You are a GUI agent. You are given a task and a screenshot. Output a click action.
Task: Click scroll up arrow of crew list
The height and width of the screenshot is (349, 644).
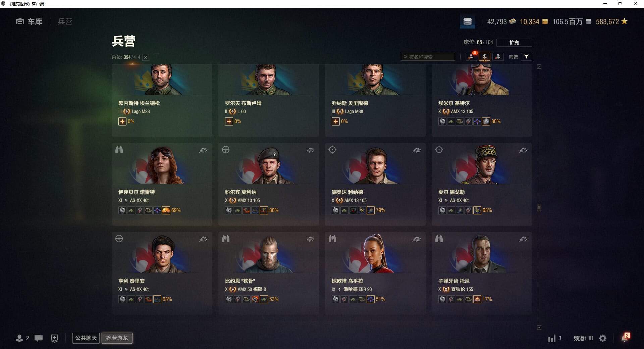(539, 67)
